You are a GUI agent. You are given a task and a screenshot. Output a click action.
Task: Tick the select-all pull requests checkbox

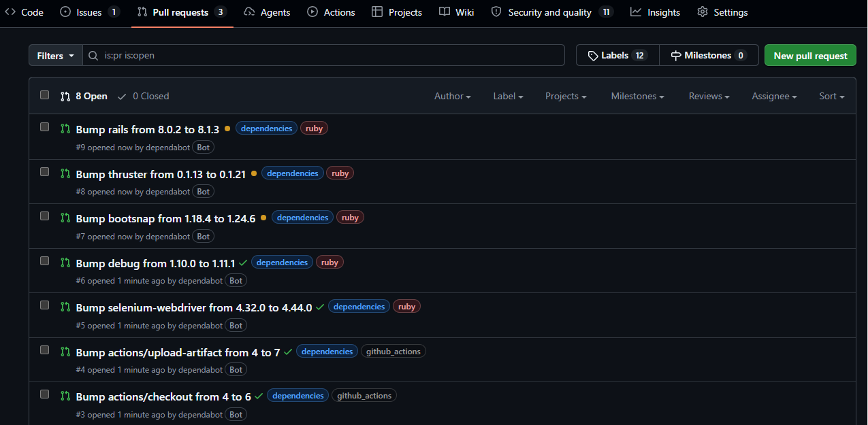pos(45,95)
